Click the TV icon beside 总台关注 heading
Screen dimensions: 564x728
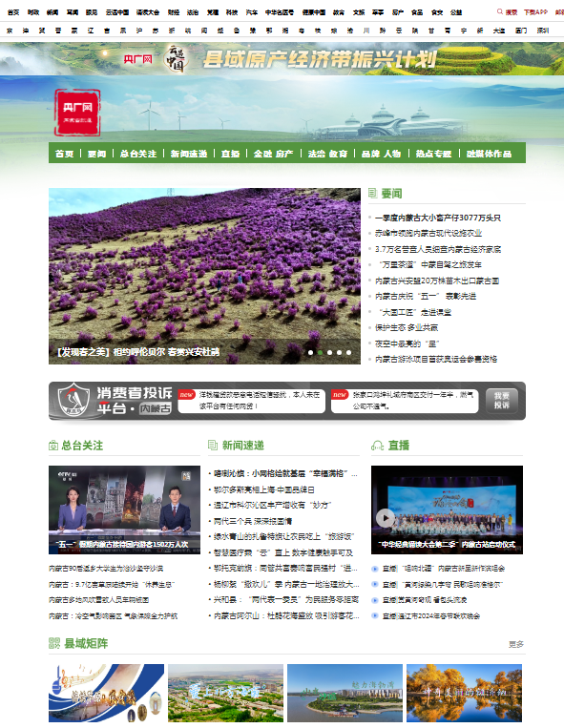[52, 446]
